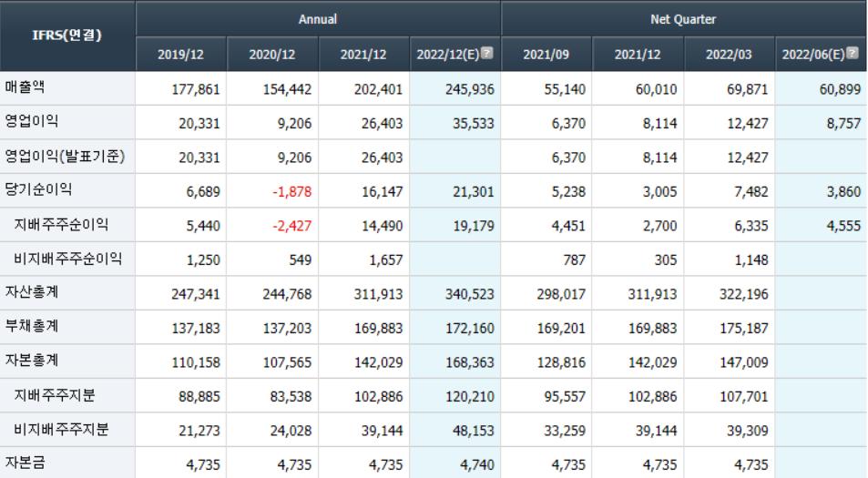Click the 245,936 estimated revenue value
The width and height of the screenshot is (868, 478).
469,89
